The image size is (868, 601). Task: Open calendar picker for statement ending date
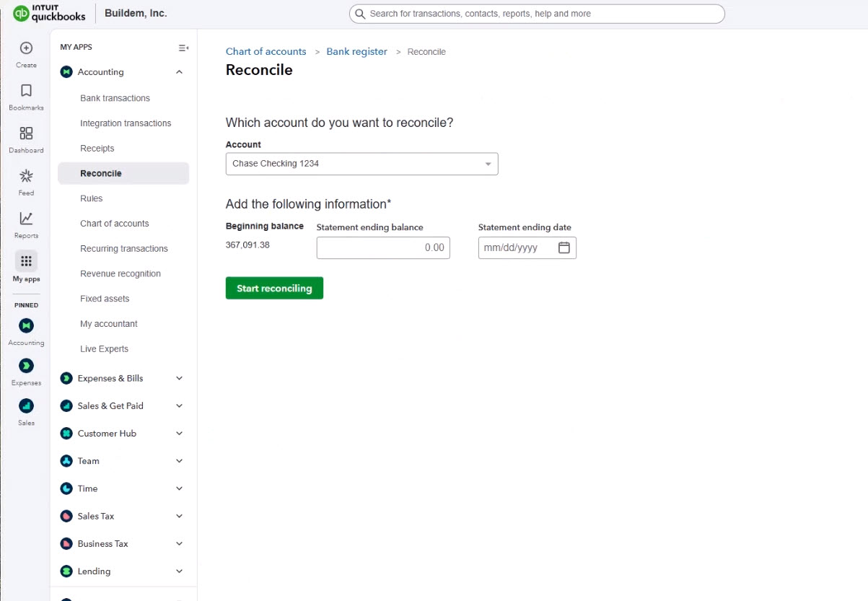click(x=564, y=247)
